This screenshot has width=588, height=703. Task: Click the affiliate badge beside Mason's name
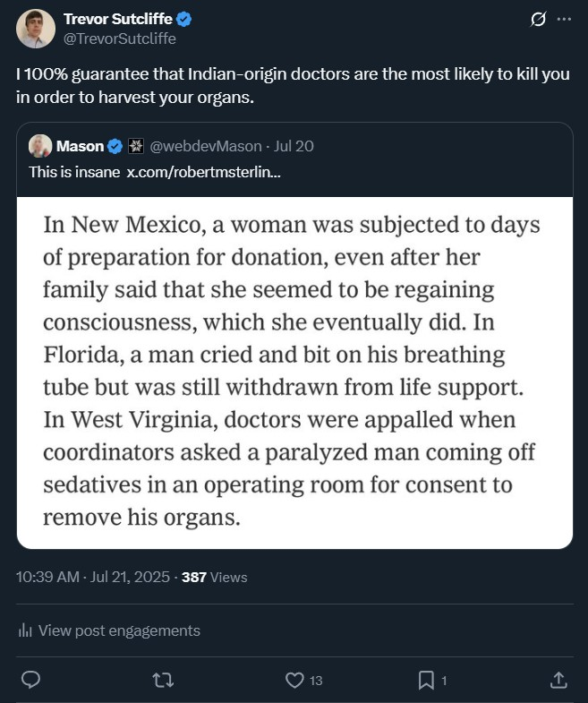pyautogui.click(x=136, y=146)
